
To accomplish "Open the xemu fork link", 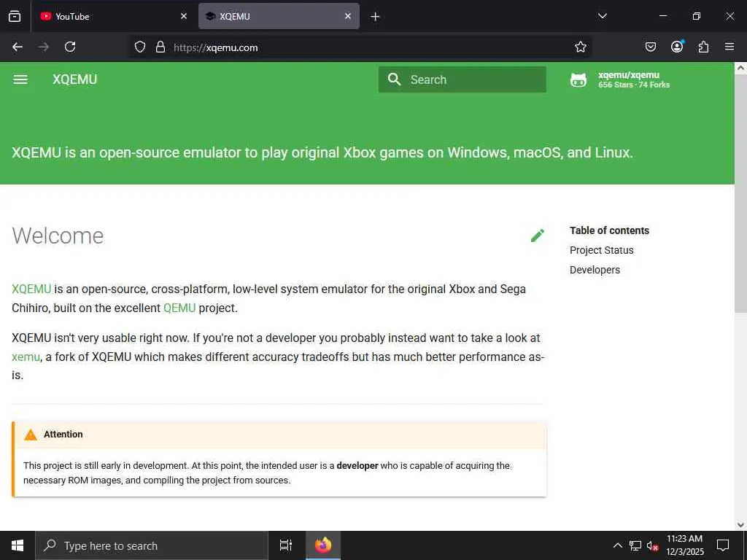I will click(x=26, y=357).
